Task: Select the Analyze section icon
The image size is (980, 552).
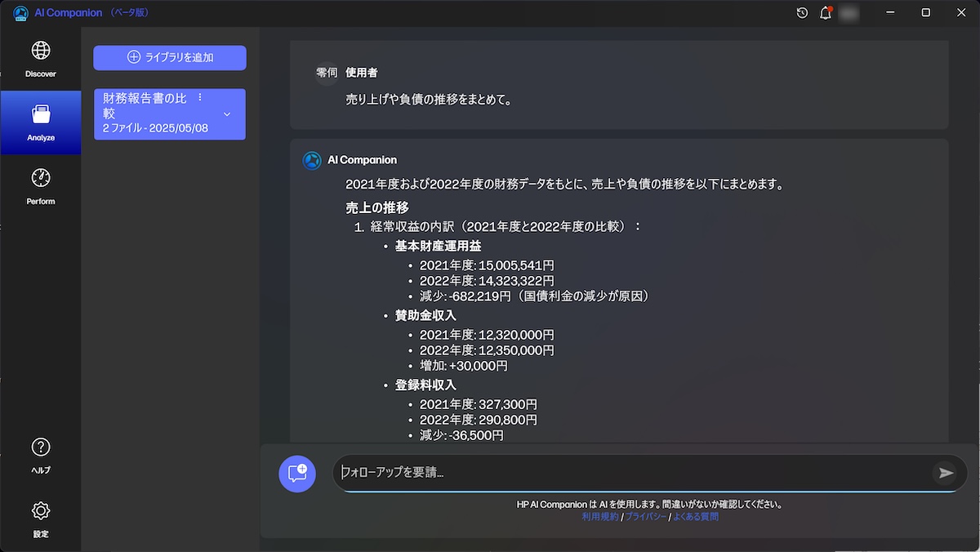Action: point(41,122)
